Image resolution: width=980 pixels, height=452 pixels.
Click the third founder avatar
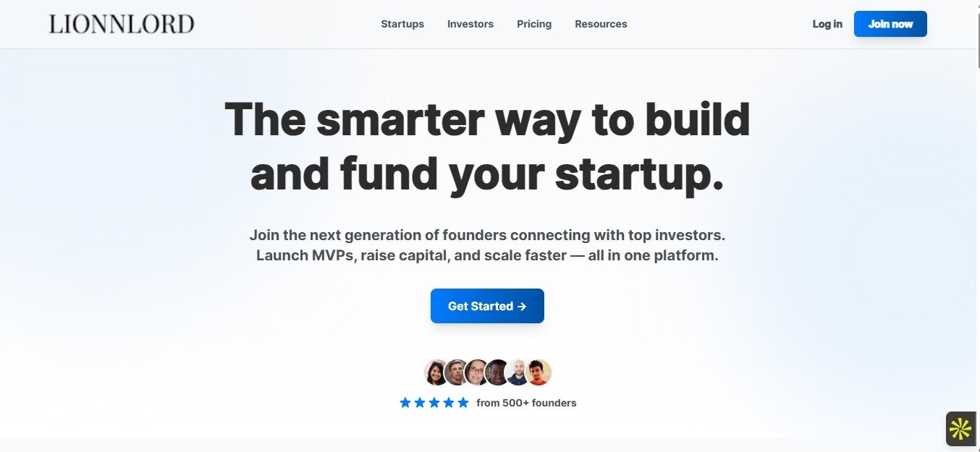[x=477, y=372]
